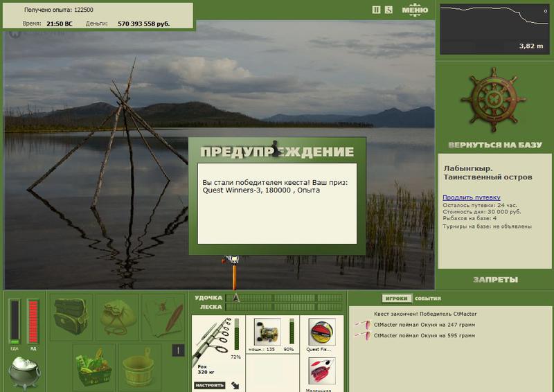Click the diagonal arrow beside НАСТРОИТЬ
The height and width of the screenshot is (392, 554).
click(235, 385)
